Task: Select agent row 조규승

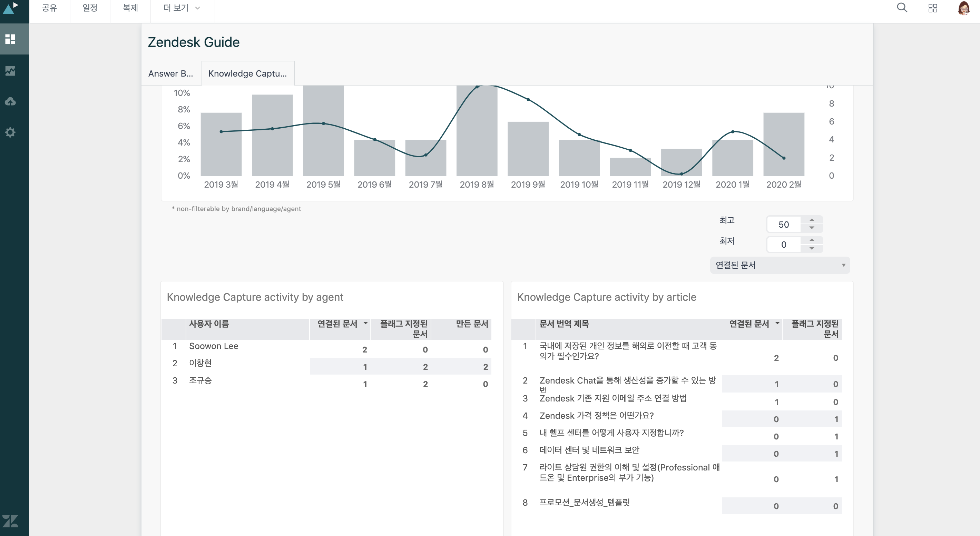Action: [x=200, y=380]
